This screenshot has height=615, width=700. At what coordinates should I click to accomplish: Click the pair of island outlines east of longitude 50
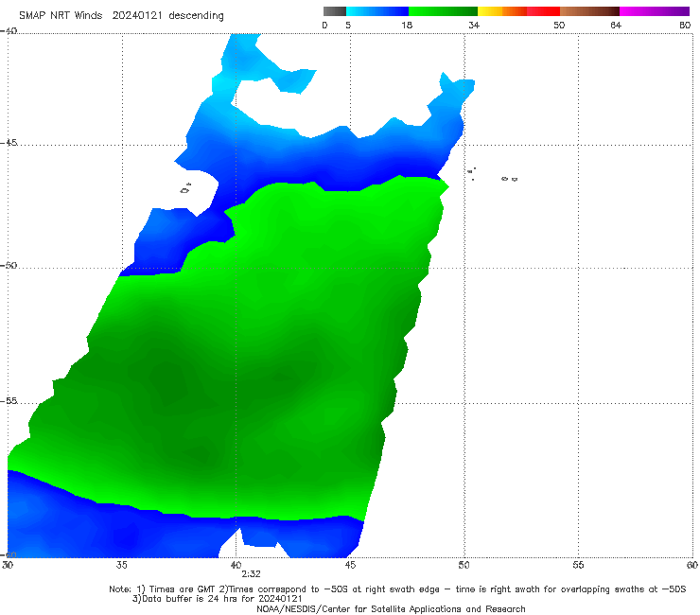(x=509, y=179)
